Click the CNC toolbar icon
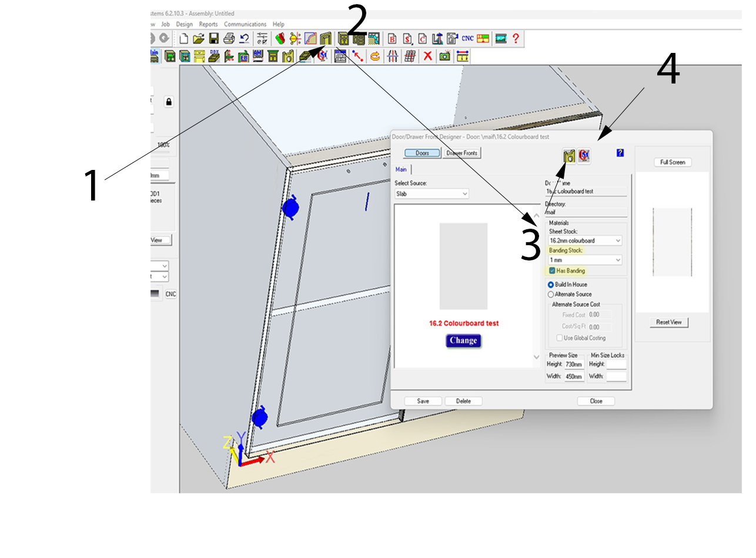This screenshot has height=558, width=756. pos(467,39)
